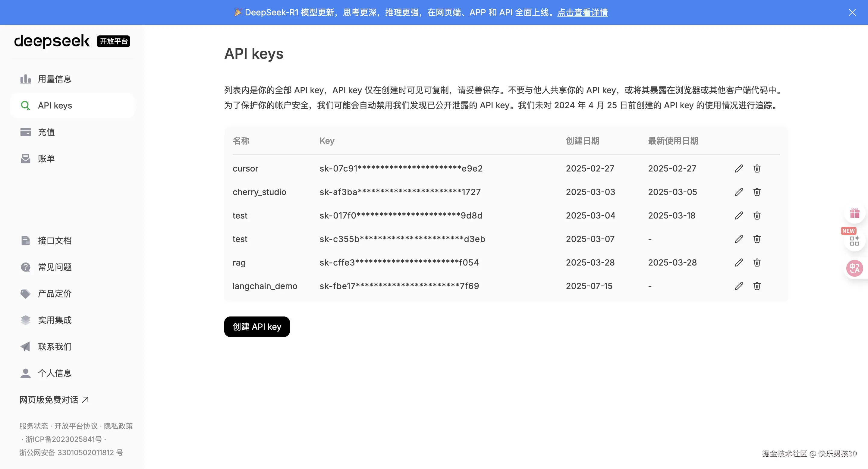Click 点击查看详情 banner link
This screenshot has width=868, height=469.
[x=582, y=12]
